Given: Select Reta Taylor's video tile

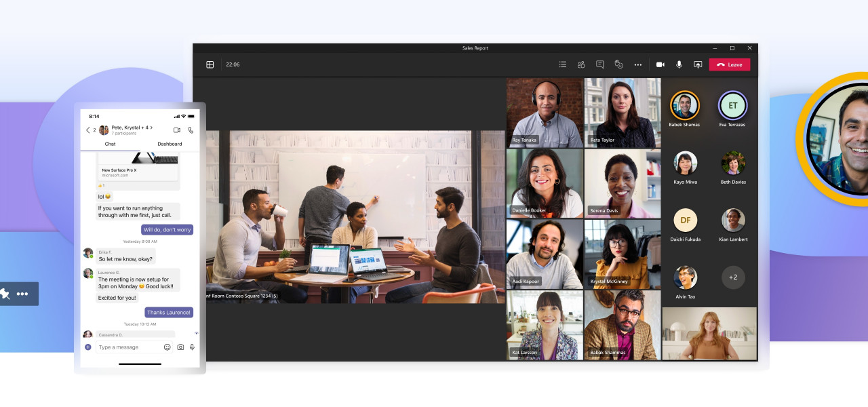Looking at the screenshot, I should [x=623, y=113].
